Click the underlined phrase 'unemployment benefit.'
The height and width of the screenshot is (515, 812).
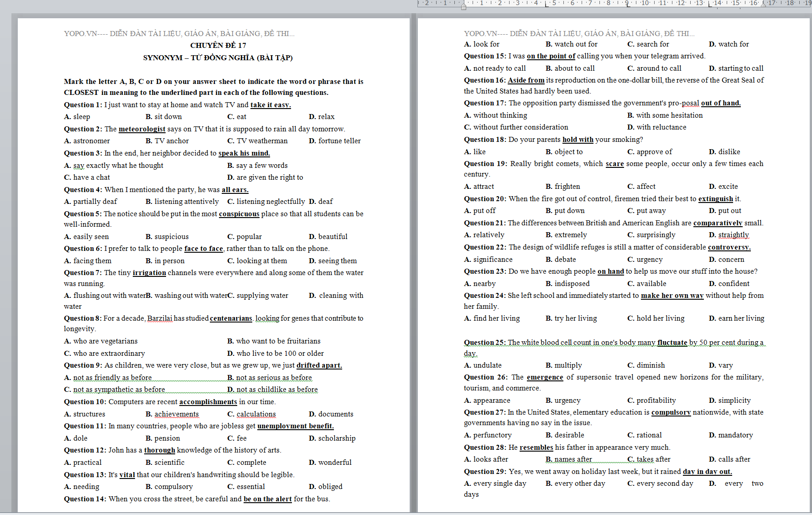coord(296,426)
